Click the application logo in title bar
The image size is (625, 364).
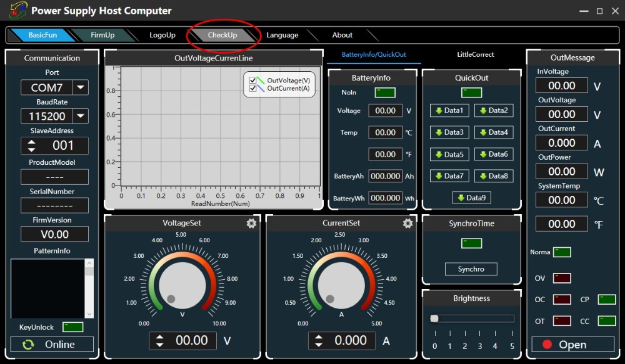(x=18, y=11)
